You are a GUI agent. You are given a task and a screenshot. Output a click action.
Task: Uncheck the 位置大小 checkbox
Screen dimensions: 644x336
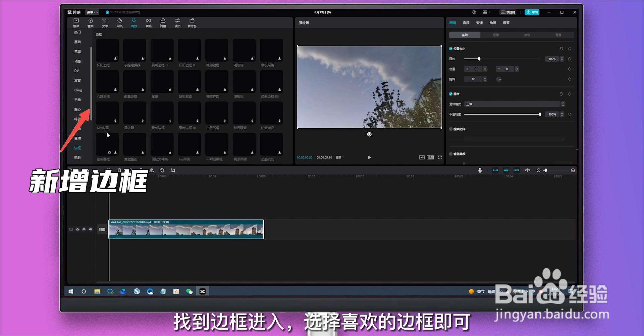click(x=451, y=49)
